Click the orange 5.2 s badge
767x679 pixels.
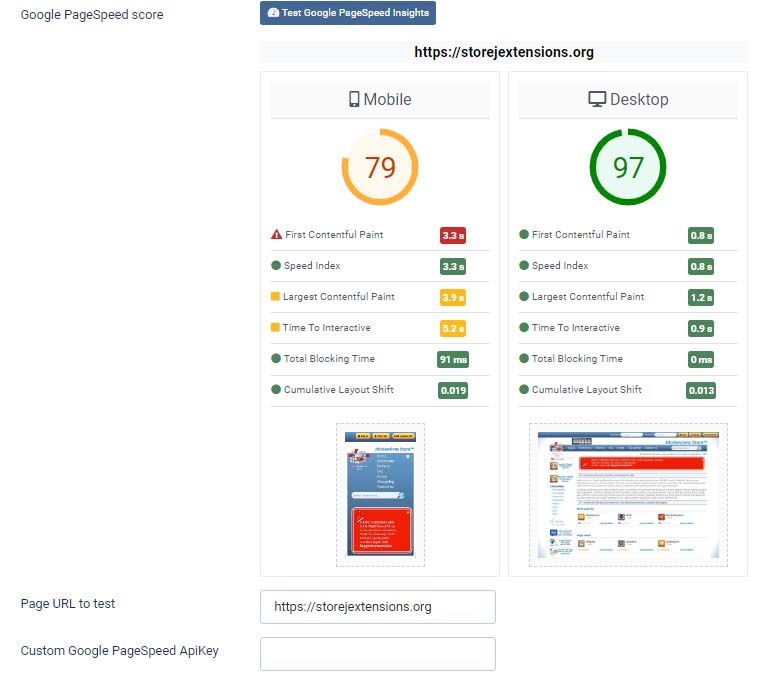coord(453,328)
